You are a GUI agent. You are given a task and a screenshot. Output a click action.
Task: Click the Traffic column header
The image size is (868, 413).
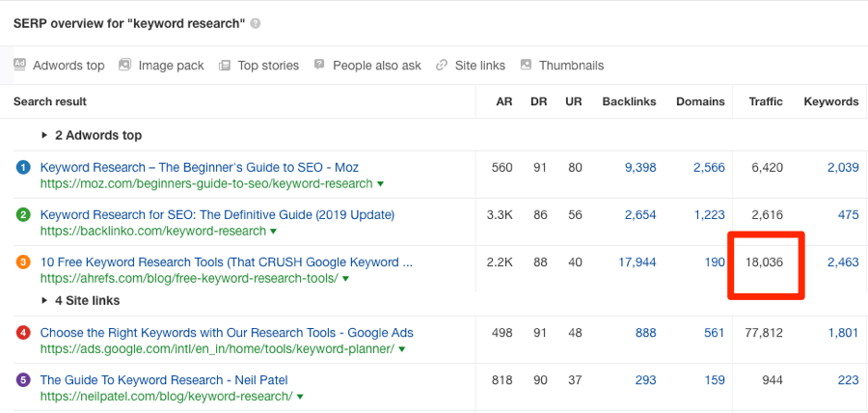coord(766,101)
